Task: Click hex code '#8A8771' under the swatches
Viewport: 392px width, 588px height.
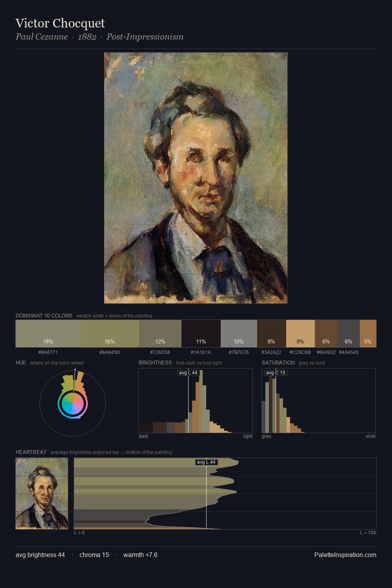Action: pos(48,352)
